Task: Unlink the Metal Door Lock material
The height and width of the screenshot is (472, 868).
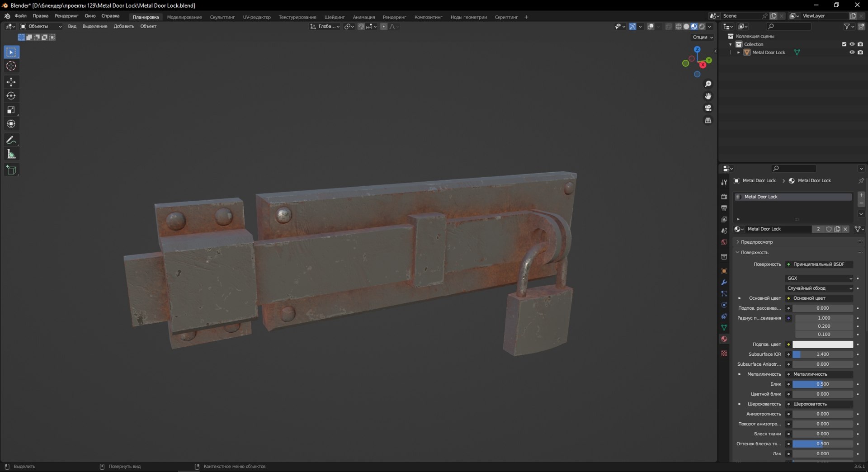Action: click(845, 229)
